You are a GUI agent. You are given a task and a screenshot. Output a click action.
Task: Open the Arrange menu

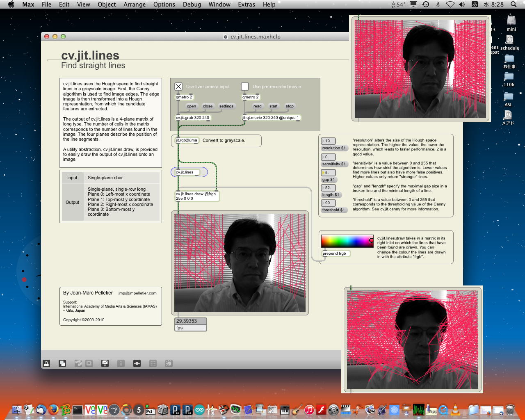(135, 5)
